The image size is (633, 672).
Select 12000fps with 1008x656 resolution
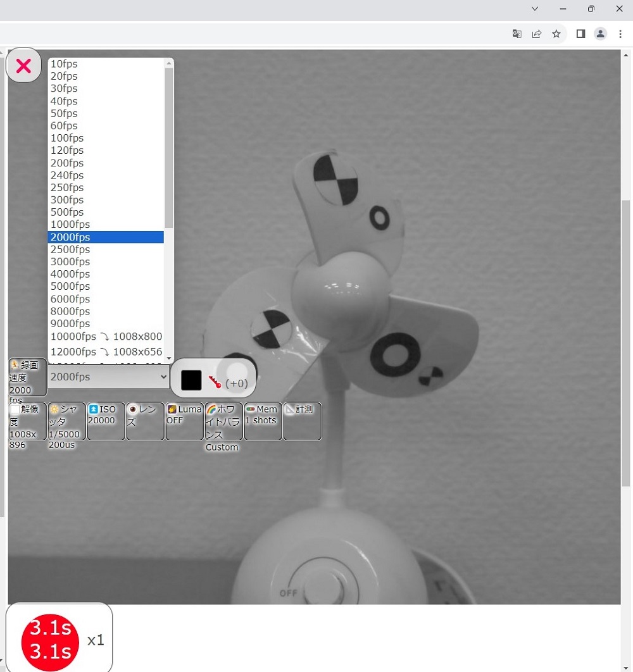coord(106,352)
